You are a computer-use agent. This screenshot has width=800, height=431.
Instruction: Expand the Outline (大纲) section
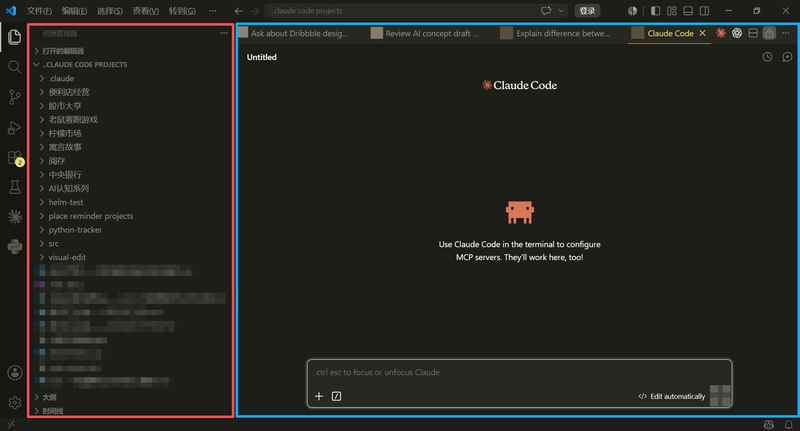point(131,397)
